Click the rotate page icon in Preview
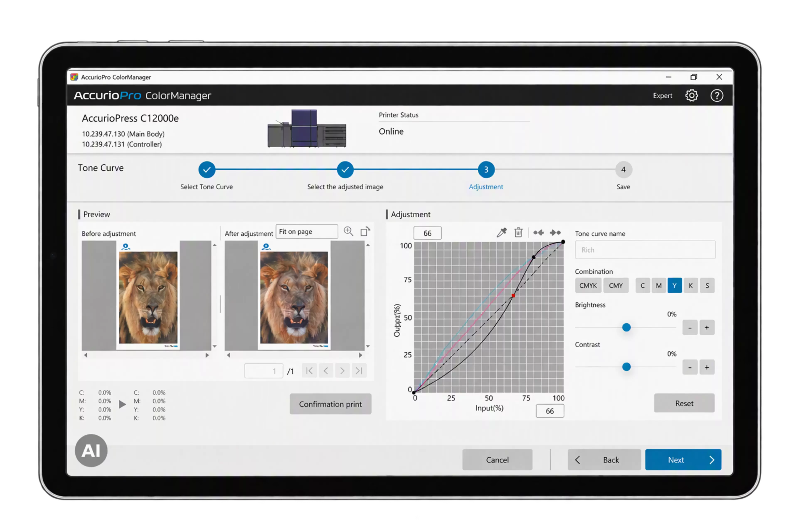798x532 pixels. click(365, 231)
